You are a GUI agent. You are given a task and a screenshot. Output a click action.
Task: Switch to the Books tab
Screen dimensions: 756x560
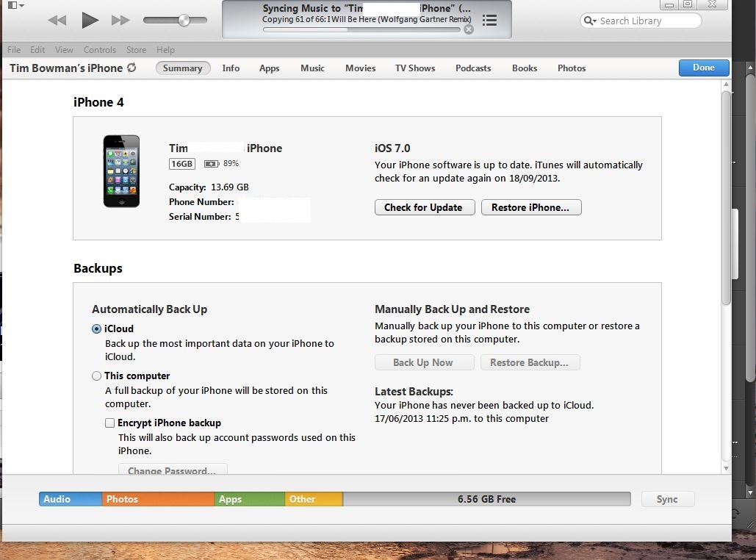tap(525, 68)
